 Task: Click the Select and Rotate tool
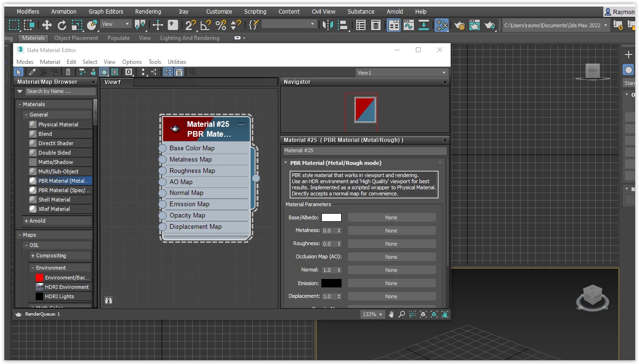62,25
